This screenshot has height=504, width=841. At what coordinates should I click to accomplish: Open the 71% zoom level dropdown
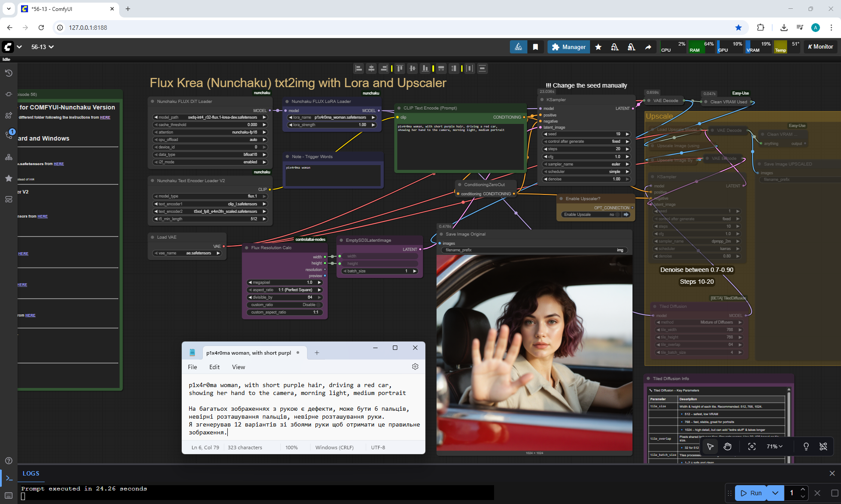[774, 446]
